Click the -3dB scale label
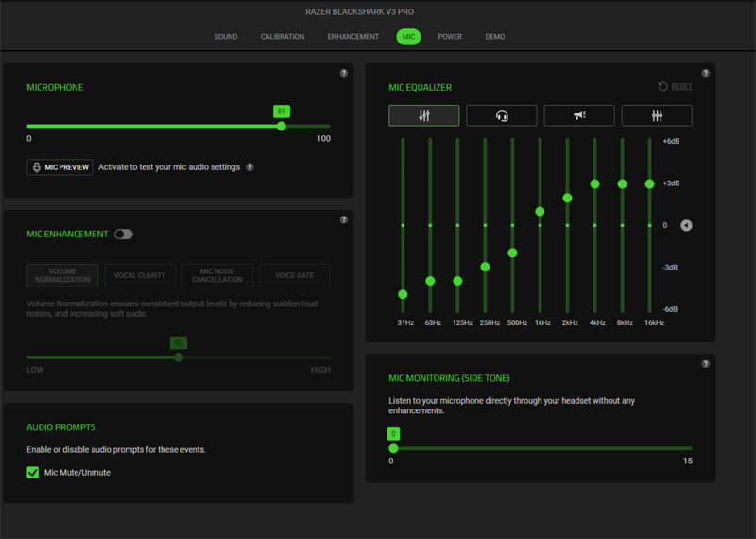 pos(670,268)
